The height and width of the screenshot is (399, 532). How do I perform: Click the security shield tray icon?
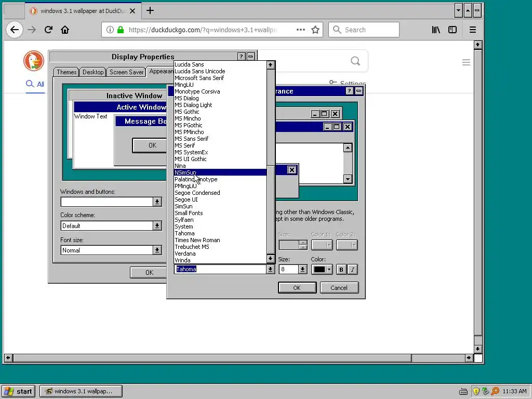pyautogui.click(x=476, y=391)
